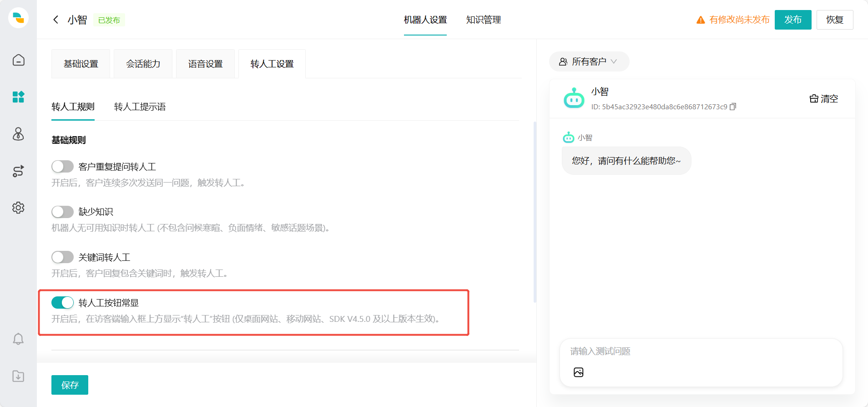Open the settings gear in sidebar

[x=18, y=208]
